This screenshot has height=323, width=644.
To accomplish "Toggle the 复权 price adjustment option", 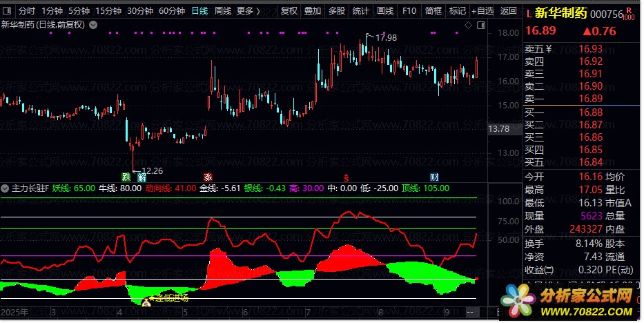I will click(290, 11).
